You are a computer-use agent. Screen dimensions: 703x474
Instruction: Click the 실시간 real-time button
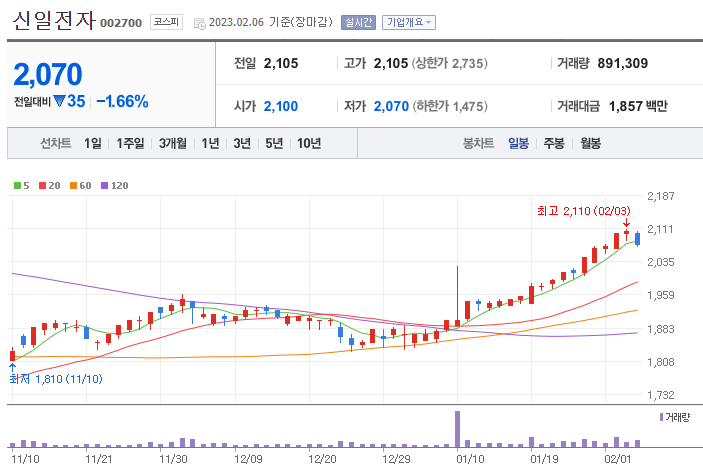(358, 22)
